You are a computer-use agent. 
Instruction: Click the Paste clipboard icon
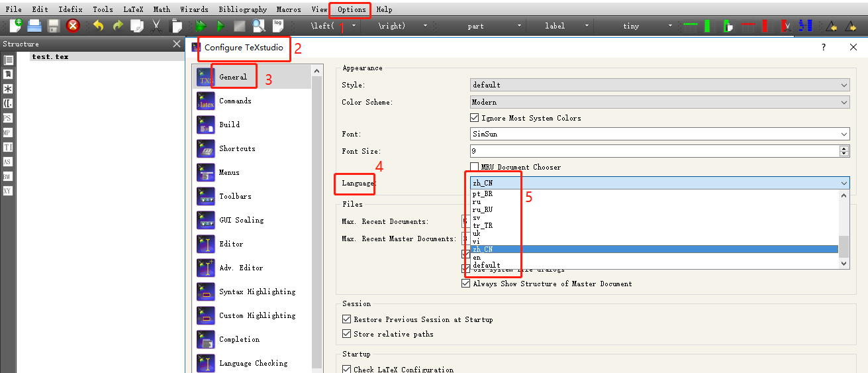click(x=176, y=26)
